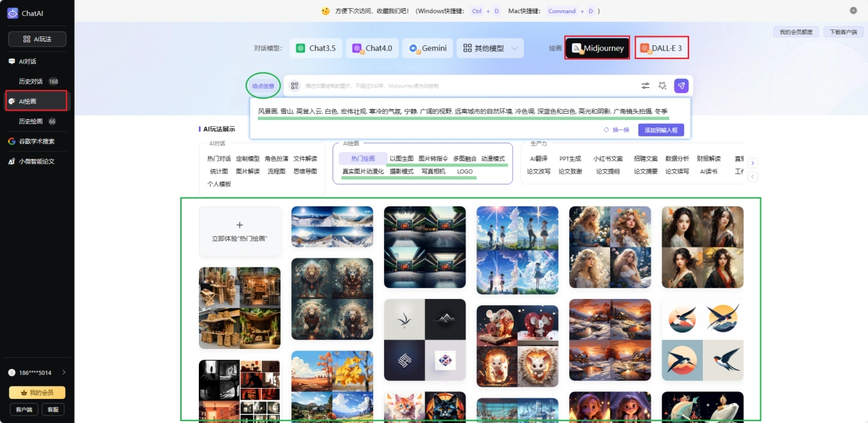868x423 pixels.
Task: Select the 热门绘画 tab
Action: tap(363, 158)
